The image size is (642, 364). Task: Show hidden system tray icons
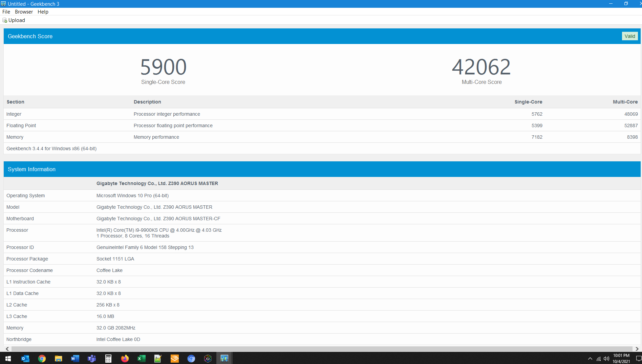(x=590, y=359)
